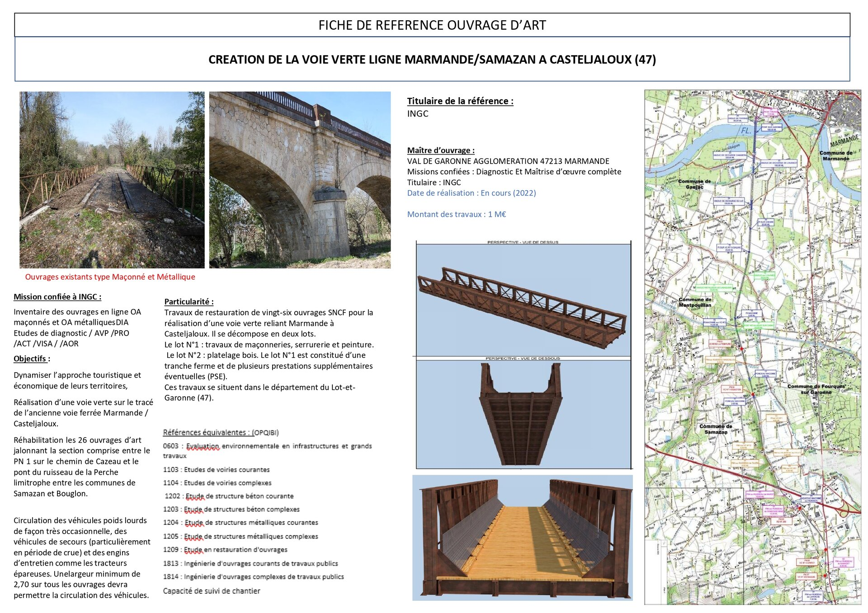Click the Montant des travaux 1 M€ line

(458, 215)
